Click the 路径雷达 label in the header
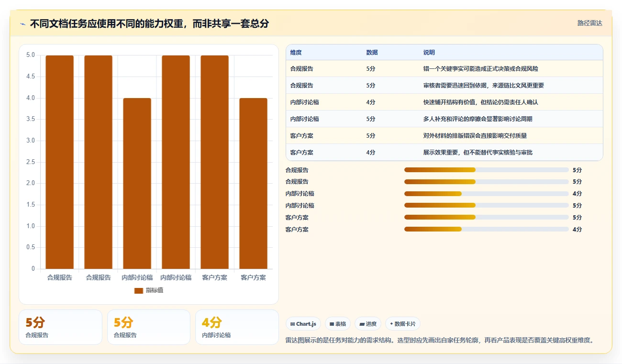 coord(590,23)
